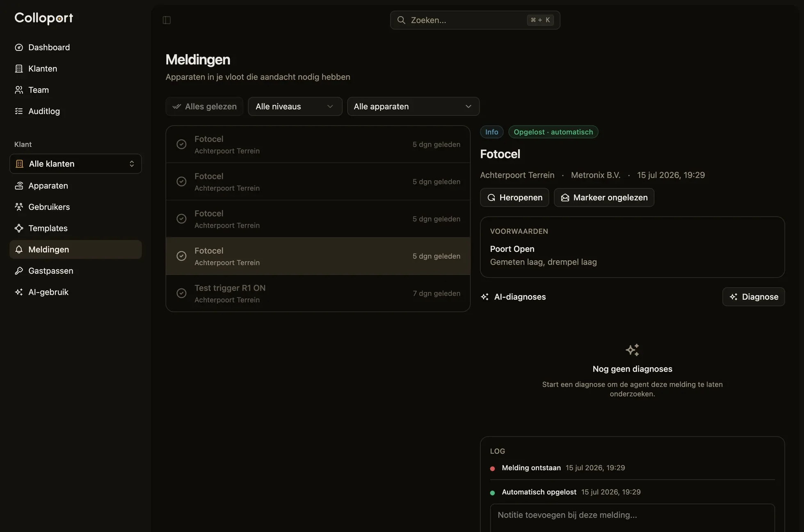Click the Auditlog list icon

[19, 111]
